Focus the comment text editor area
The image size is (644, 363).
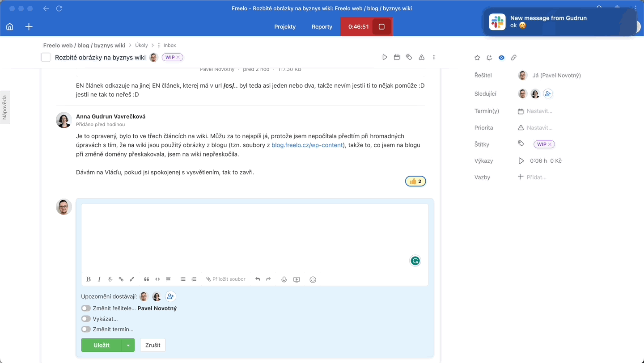pyautogui.click(x=254, y=238)
